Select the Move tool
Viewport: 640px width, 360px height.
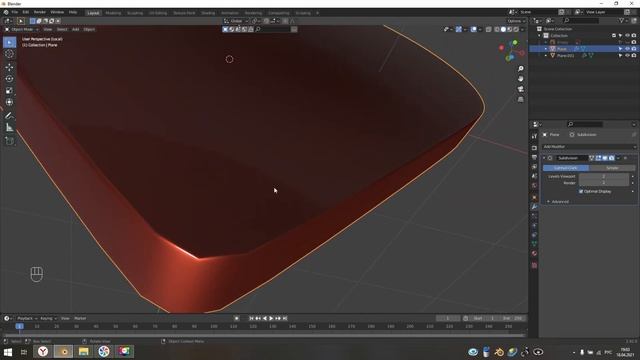pos(9,67)
